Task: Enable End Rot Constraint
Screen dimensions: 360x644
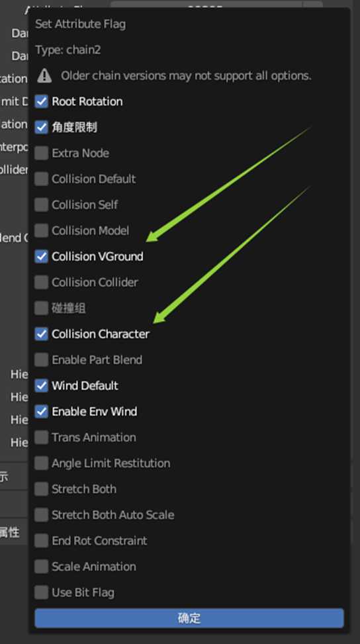Action: click(x=42, y=541)
